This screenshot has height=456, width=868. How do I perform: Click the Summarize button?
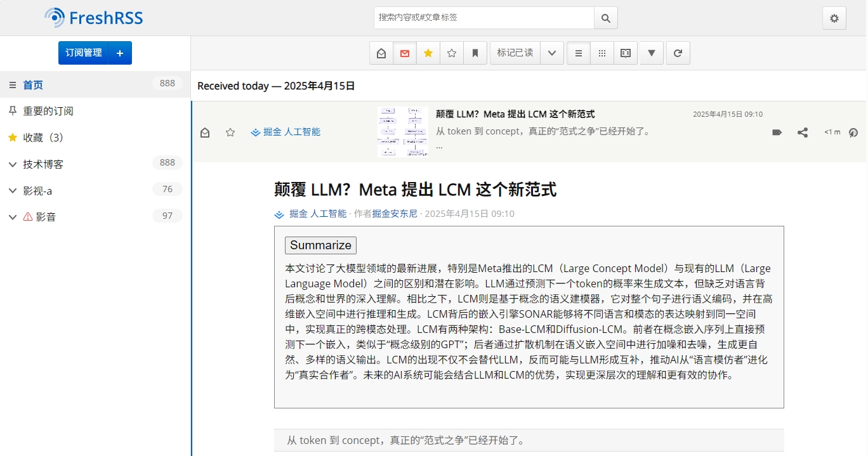(x=320, y=245)
